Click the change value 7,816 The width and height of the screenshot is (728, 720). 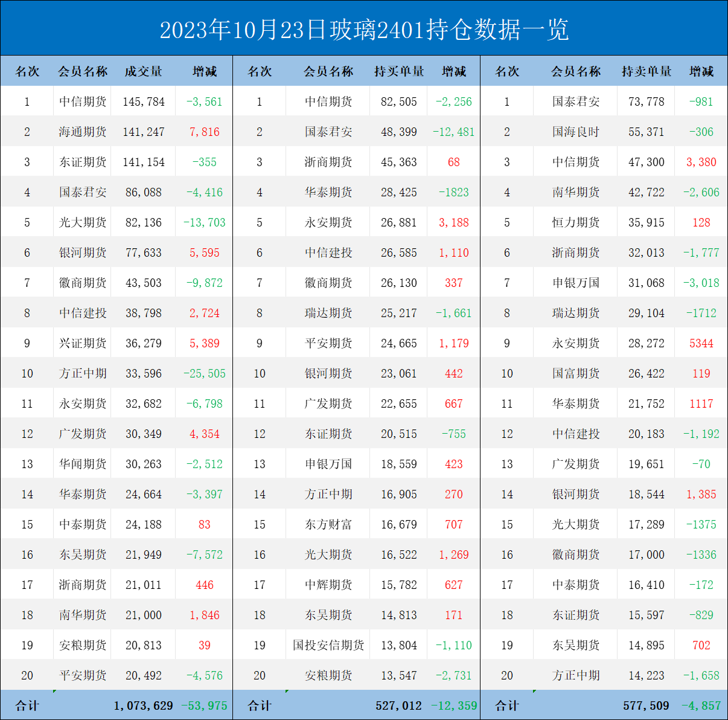[x=205, y=132]
